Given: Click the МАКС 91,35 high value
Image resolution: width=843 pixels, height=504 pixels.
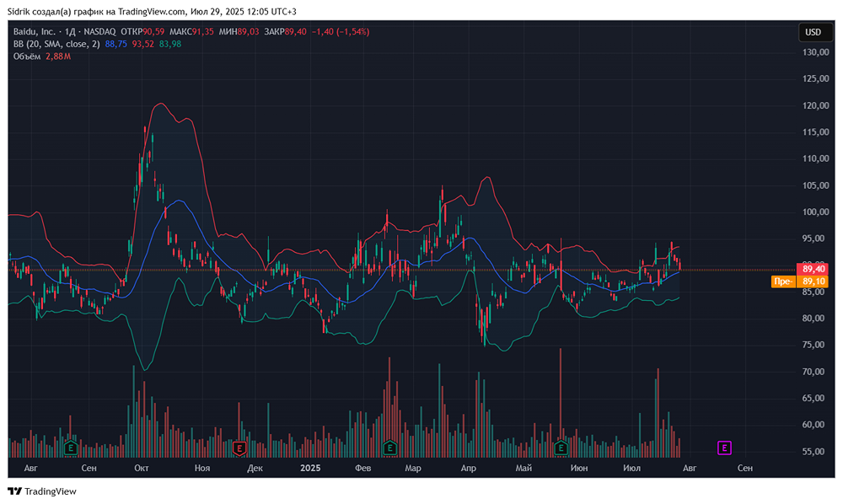Looking at the screenshot, I should point(191,32).
